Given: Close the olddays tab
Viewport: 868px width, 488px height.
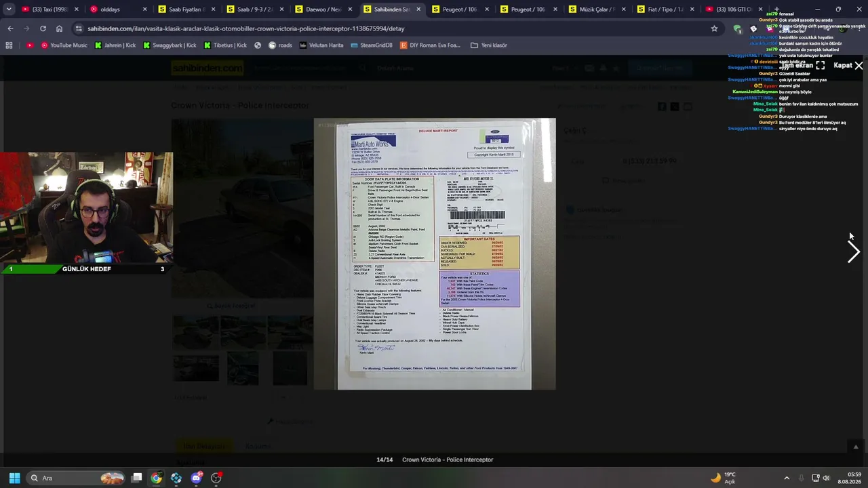Looking at the screenshot, I should point(144,9).
